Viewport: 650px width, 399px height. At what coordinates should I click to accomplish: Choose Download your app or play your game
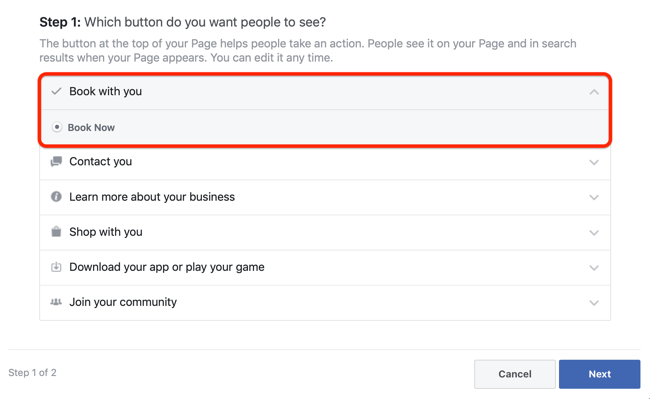(167, 267)
